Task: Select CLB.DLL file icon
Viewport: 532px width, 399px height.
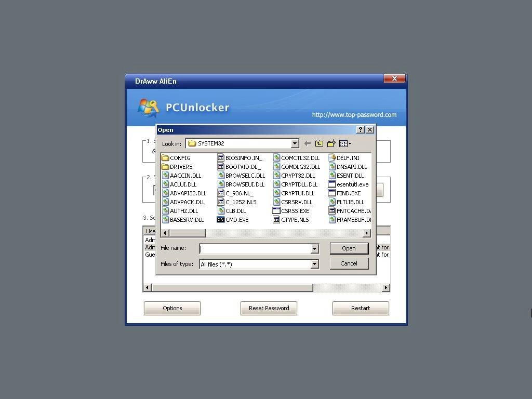Action: pyautogui.click(x=221, y=211)
